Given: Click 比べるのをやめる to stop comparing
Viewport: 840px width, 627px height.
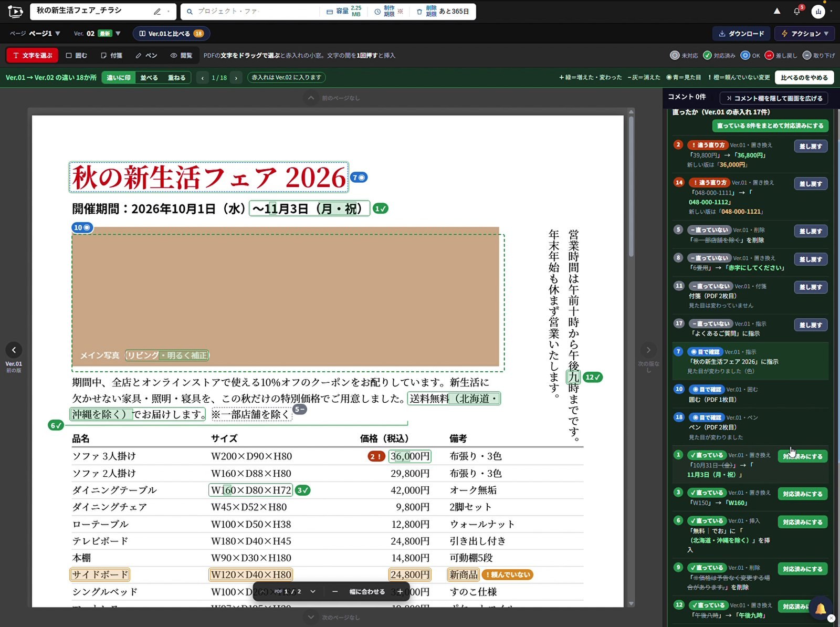Looking at the screenshot, I should [x=804, y=78].
